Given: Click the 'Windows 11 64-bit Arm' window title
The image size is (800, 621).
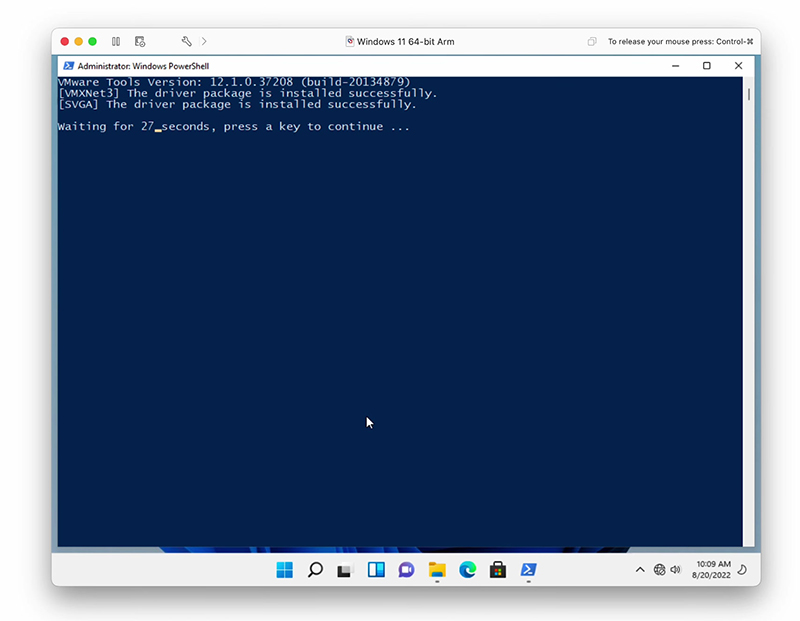Looking at the screenshot, I should pyautogui.click(x=406, y=42).
